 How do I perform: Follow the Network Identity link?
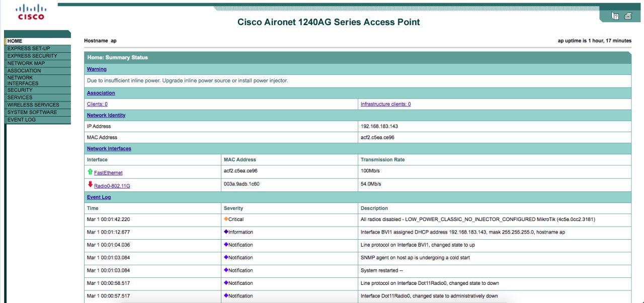(x=106, y=115)
